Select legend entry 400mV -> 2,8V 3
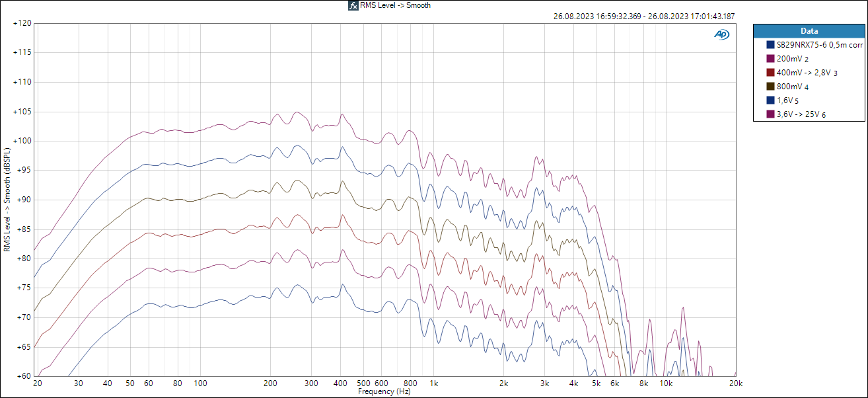 click(x=807, y=72)
